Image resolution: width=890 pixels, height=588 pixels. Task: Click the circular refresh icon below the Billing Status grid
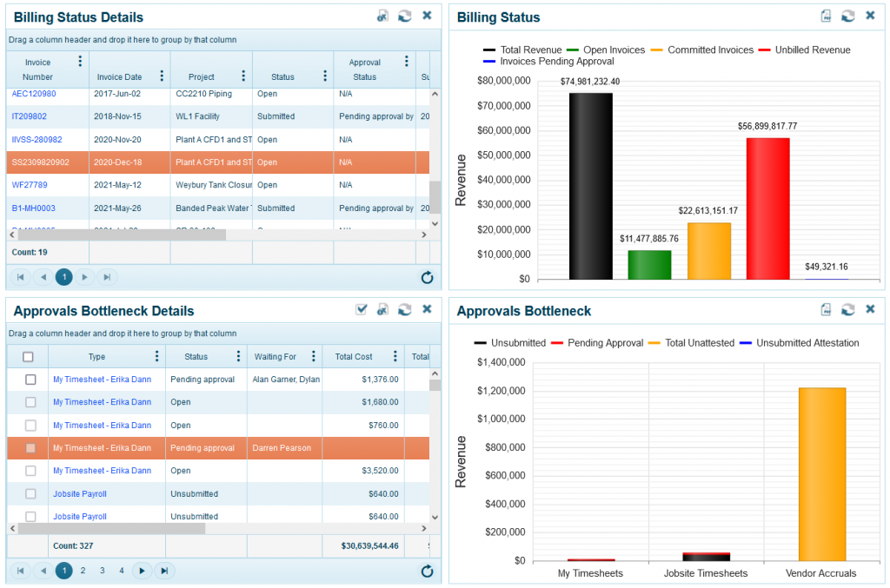pyautogui.click(x=427, y=277)
